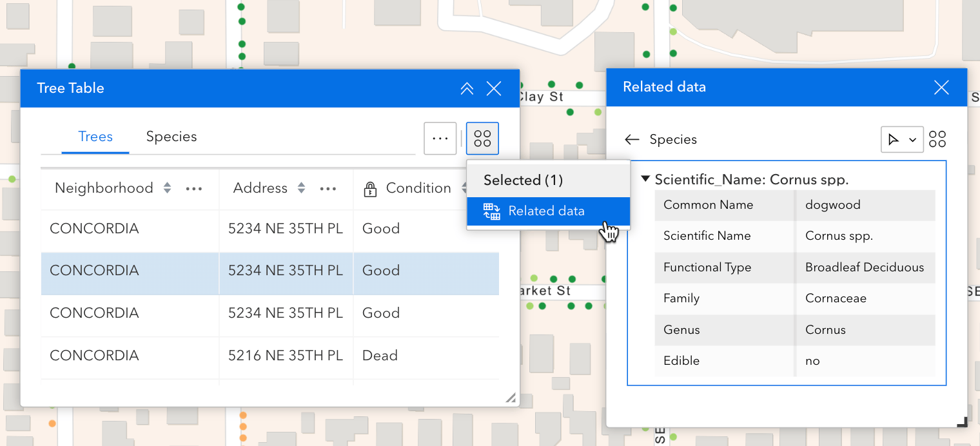
Task: Collapse the Scientific_Name: Cornus spp. record
Action: pyautogui.click(x=645, y=179)
